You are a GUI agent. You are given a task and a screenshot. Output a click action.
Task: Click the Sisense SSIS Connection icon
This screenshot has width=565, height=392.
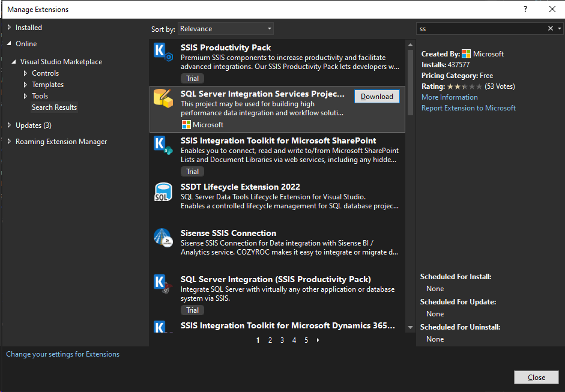tap(163, 238)
